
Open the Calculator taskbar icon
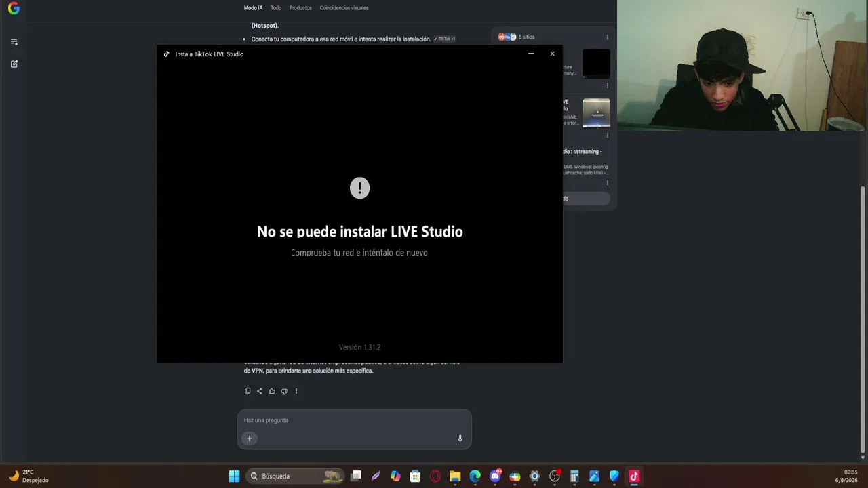click(x=574, y=476)
